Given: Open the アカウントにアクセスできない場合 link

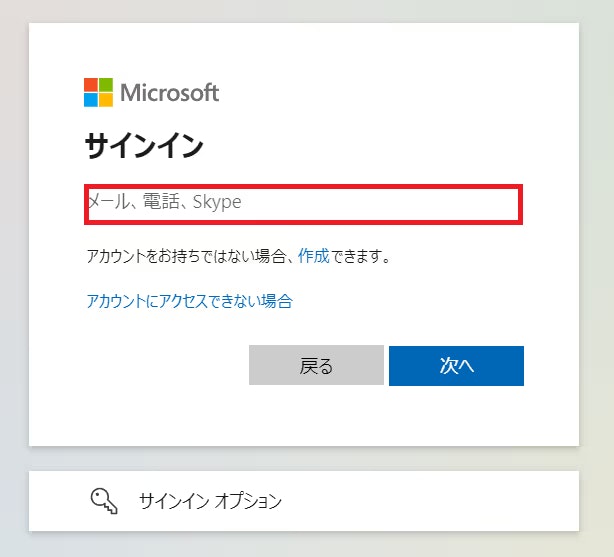Looking at the screenshot, I should (x=190, y=301).
